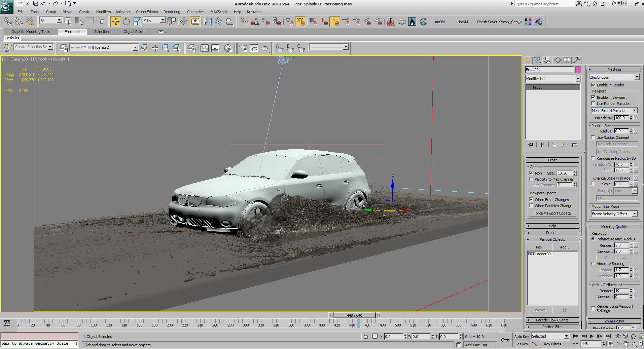Screen dimensions: 644x349
Task: Enable the Use Radius Channel checkbox
Action: point(594,138)
